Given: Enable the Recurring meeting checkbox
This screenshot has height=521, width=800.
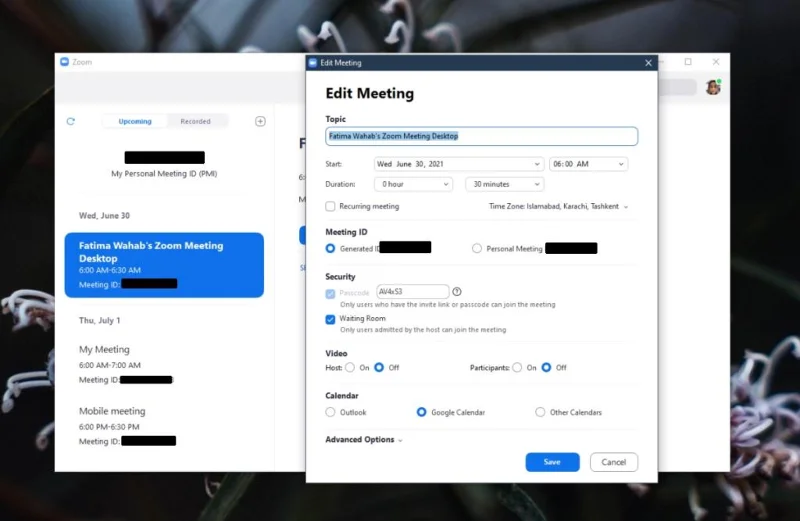Looking at the screenshot, I should pos(330,206).
